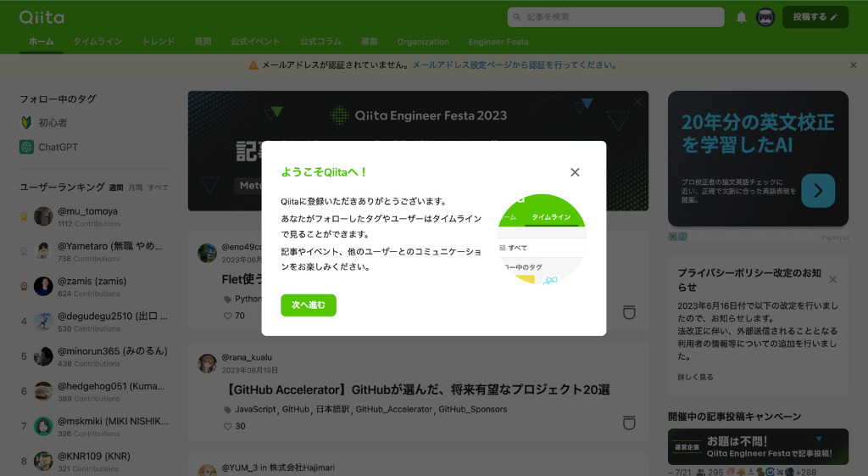Switch to the トレンド tab
This screenshot has width=868, height=476.
point(159,42)
